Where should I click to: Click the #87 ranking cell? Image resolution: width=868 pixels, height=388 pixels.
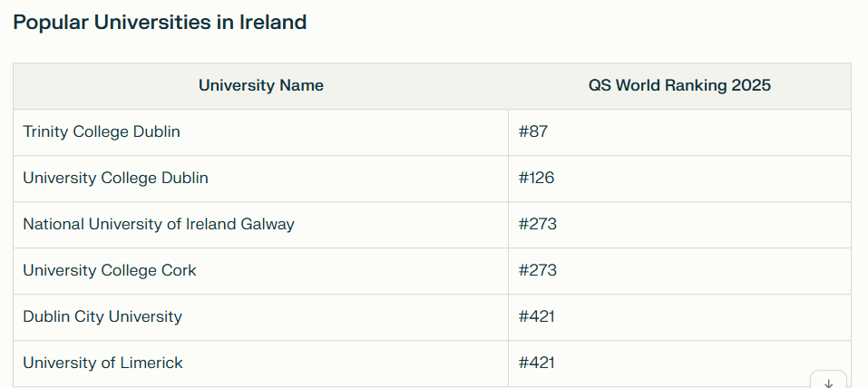click(x=679, y=132)
